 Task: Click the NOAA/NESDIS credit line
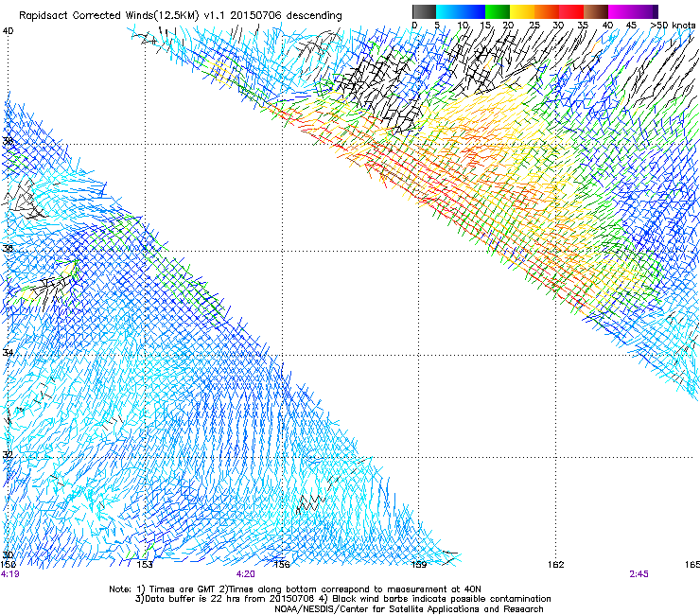click(409, 609)
